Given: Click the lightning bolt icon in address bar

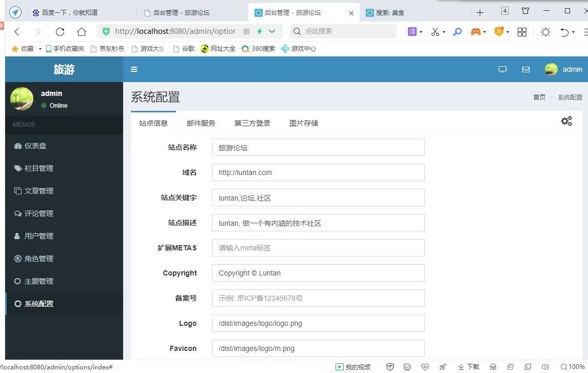Looking at the screenshot, I should click(x=260, y=31).
